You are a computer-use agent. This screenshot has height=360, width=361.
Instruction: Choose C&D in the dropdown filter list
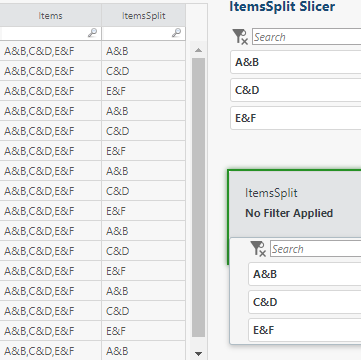pos(305,302)
